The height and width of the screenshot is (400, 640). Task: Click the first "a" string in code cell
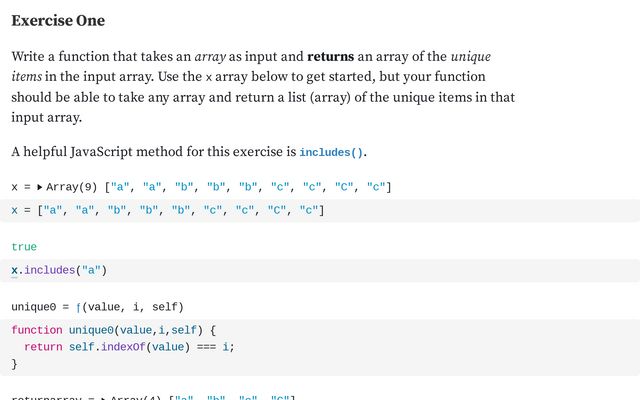(x=52, y=210)
